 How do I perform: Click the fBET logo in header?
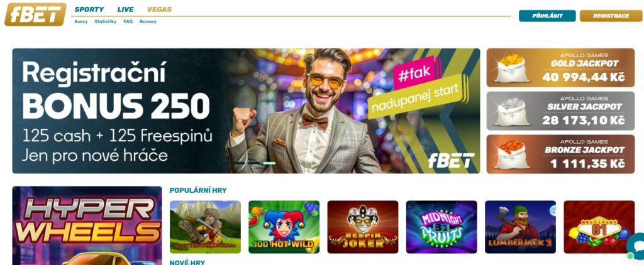pos(35,14)
